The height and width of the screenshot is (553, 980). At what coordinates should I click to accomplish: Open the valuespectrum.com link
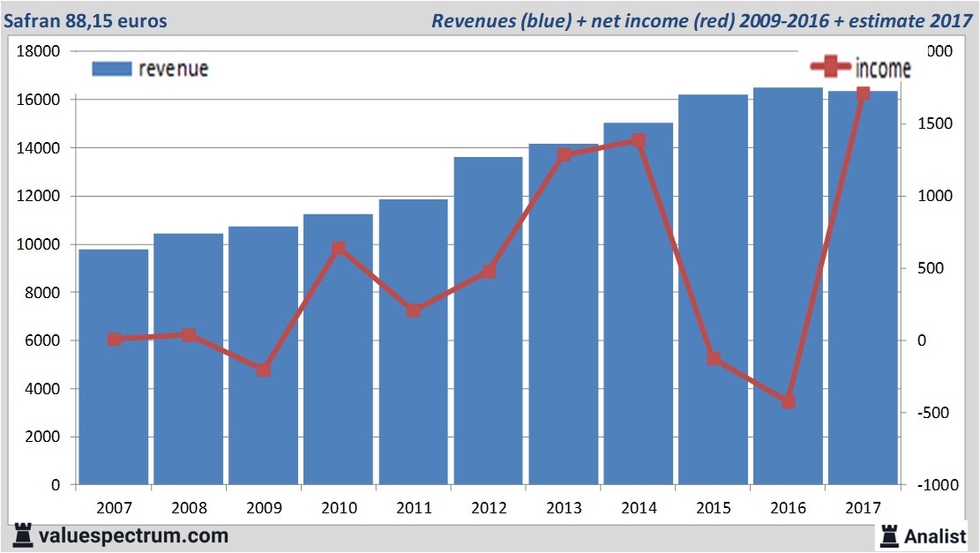tap(133, 535)
